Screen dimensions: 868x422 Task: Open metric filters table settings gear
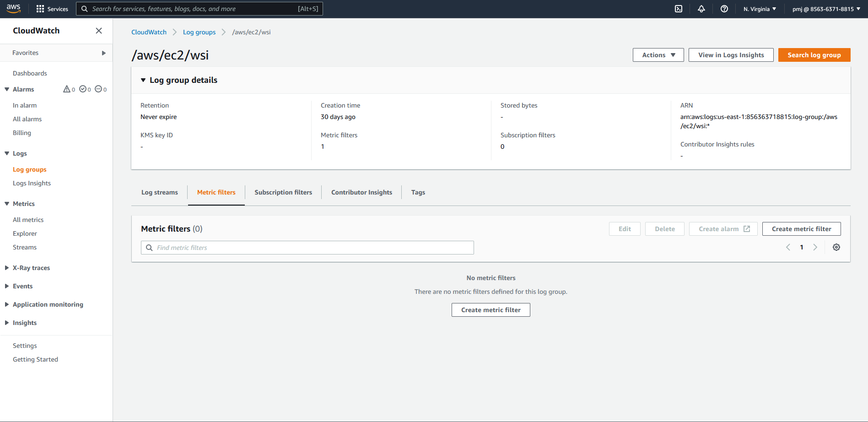click(836, 247)
